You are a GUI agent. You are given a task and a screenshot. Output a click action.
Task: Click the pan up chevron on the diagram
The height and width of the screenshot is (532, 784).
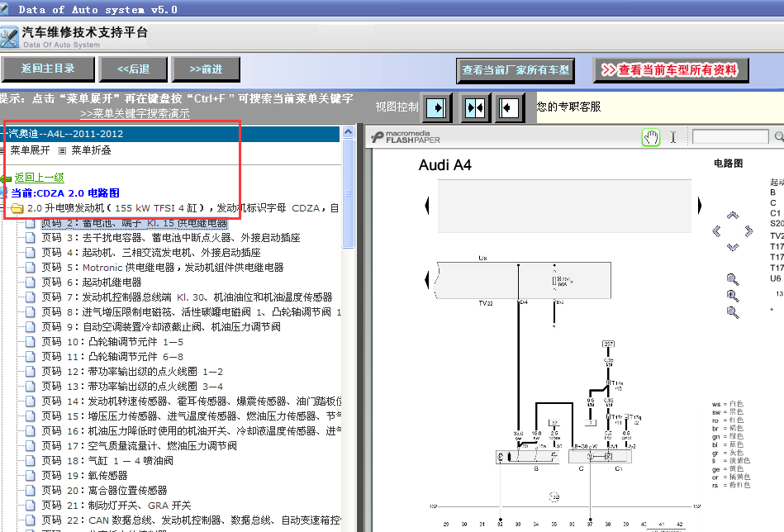[x=733, y=216]
